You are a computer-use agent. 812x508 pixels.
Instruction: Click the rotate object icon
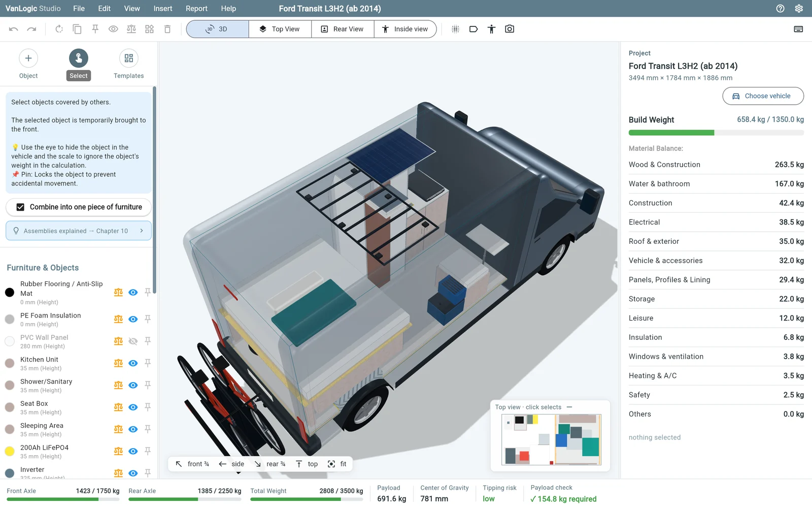click(59, 29)
